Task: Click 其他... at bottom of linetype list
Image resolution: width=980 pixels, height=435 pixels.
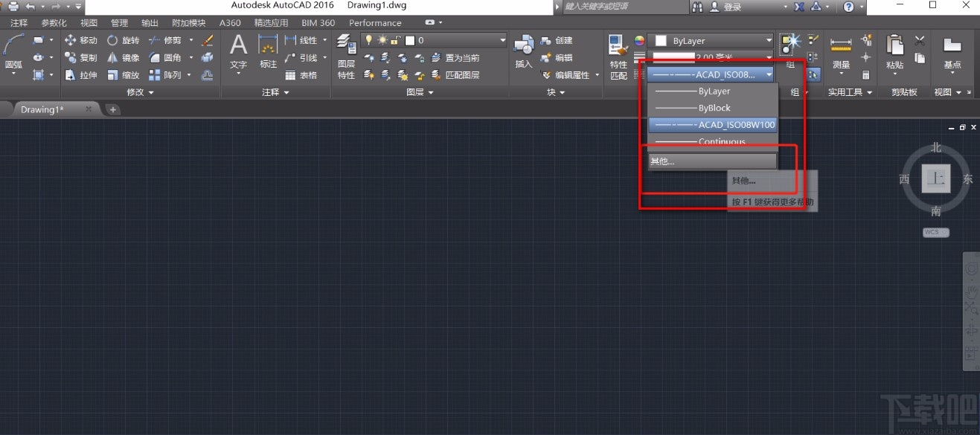Action: point(712,161)
